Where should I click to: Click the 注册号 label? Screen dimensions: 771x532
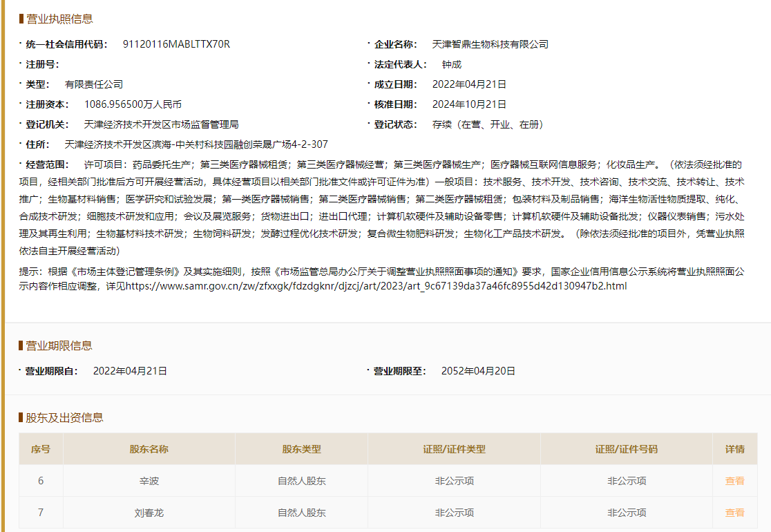[42, 64]
